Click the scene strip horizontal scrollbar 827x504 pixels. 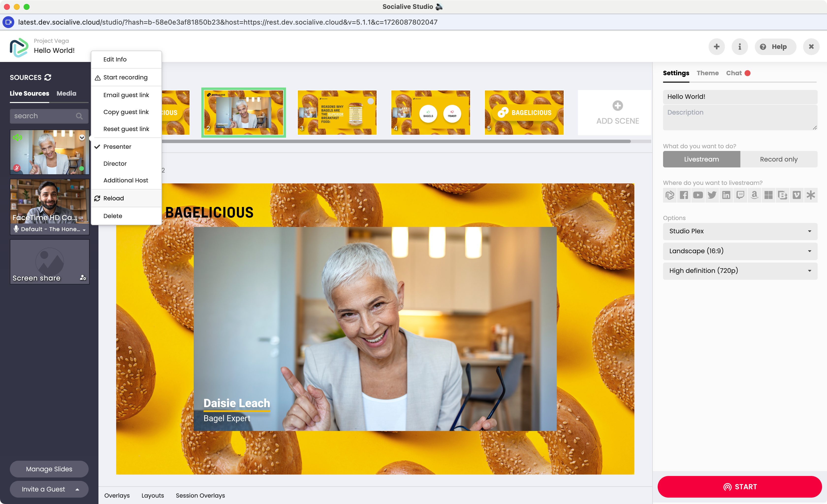[396, 142]
